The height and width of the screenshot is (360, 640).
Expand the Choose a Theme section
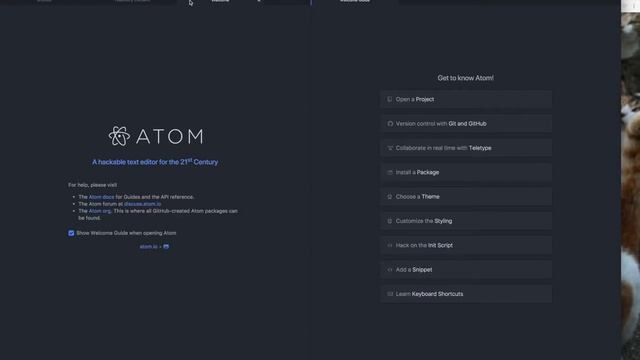click(x=466, y=197)
